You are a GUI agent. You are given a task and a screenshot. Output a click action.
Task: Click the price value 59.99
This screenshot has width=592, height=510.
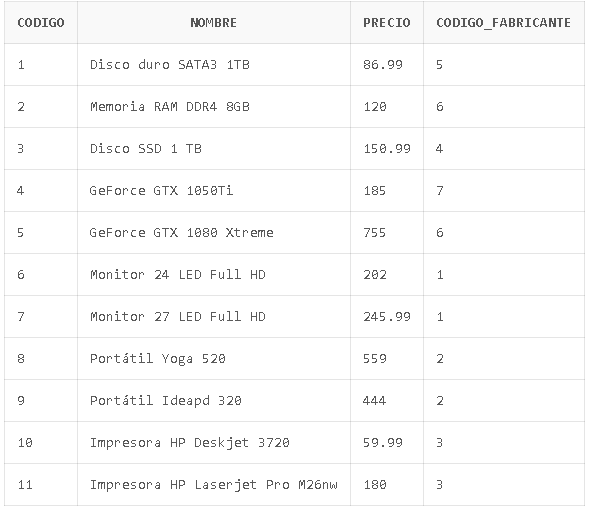(x=383, y=442)
